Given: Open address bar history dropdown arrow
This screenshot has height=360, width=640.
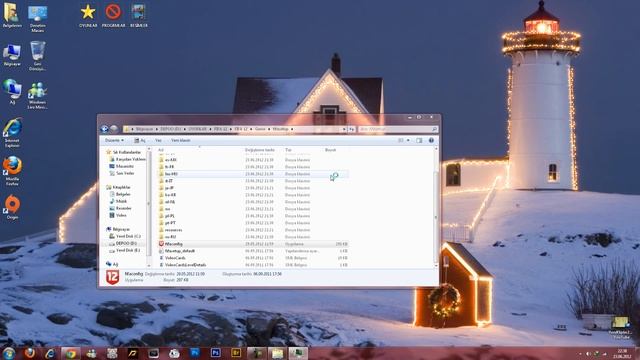Looking at the screenshot, I should pyautogui.click(x=344, y=129).
